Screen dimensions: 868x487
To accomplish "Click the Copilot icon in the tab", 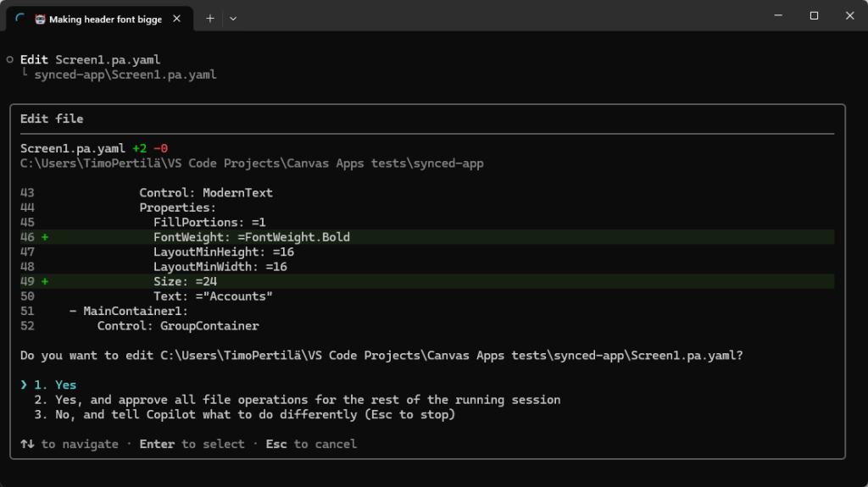I will coord(40,19).
